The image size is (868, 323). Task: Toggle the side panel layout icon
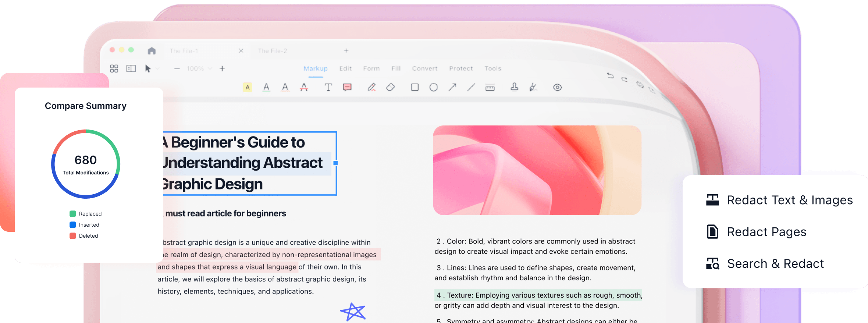(131, 68)
